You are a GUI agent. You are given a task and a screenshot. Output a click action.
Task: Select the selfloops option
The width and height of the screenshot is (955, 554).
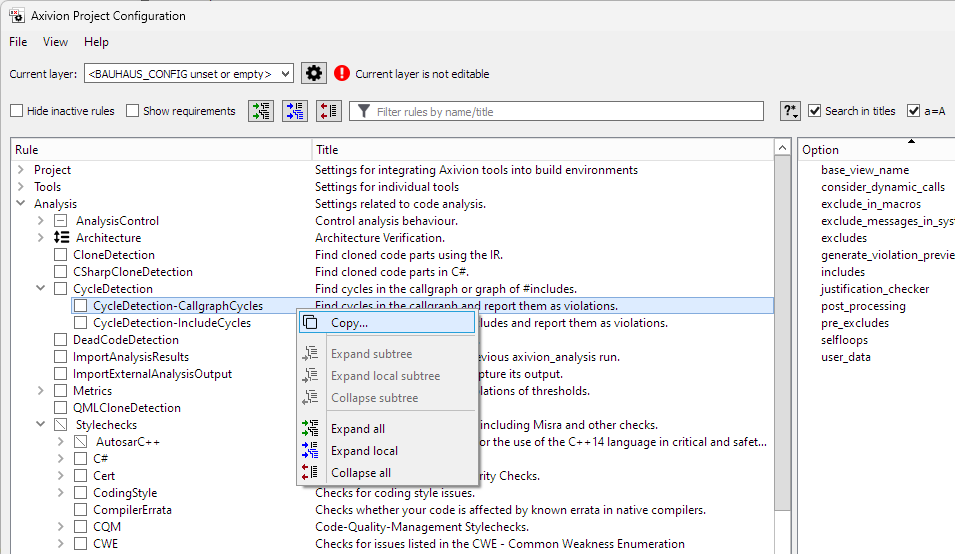[x=844, y=340]
